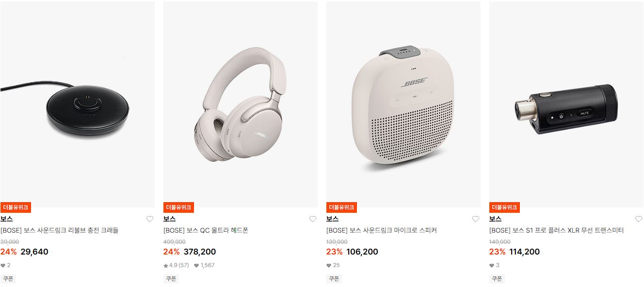Viewport: 644px width, 287px height.
Task: Toggle wishlist heart for SoundLink Revolve charging cradle
Action: pos(150,219)
